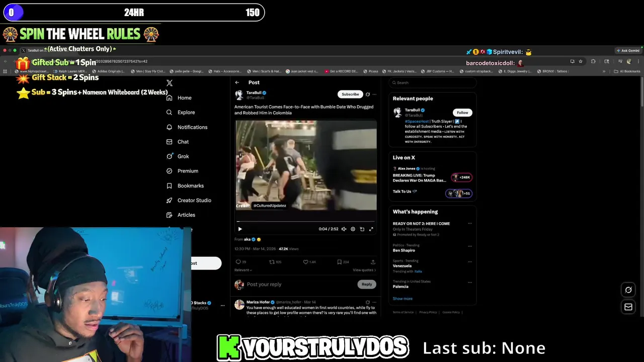Open Mariza Hofer's profile name
644x362 pixels.
(258, 302)
